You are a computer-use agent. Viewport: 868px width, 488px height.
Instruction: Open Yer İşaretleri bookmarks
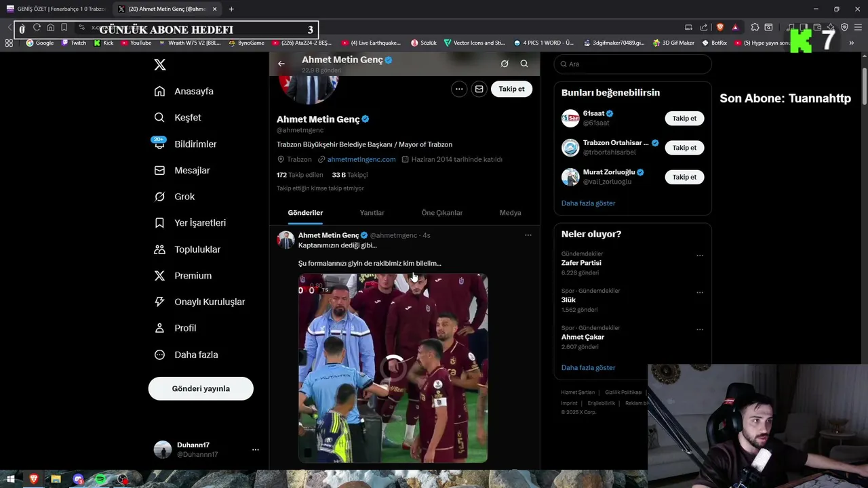click(x=190, y=222)
